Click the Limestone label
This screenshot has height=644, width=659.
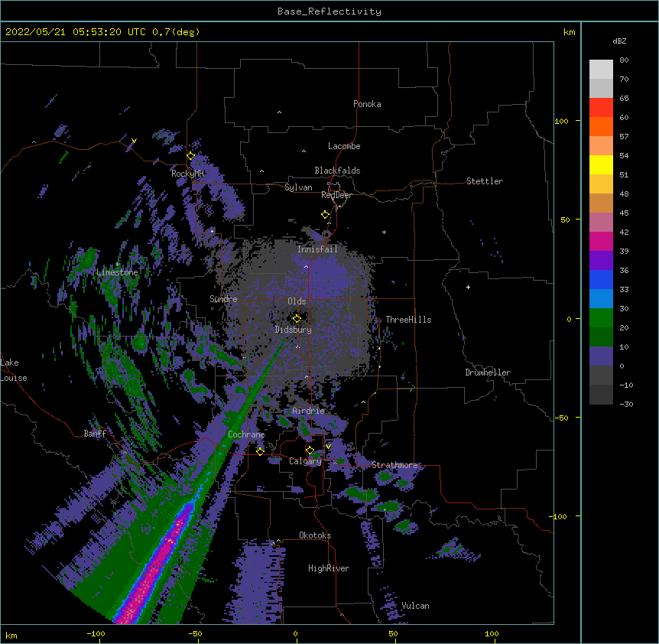click(x=117, y=272)
